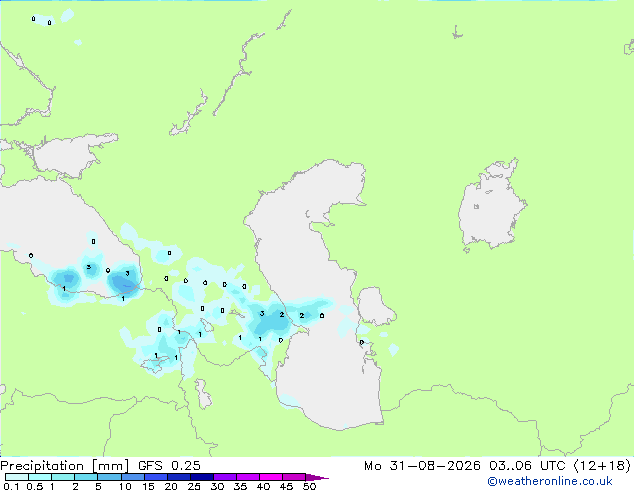634x490 pixels.
Task: Click the date text 31-08-2026
Action: (435, 466)
